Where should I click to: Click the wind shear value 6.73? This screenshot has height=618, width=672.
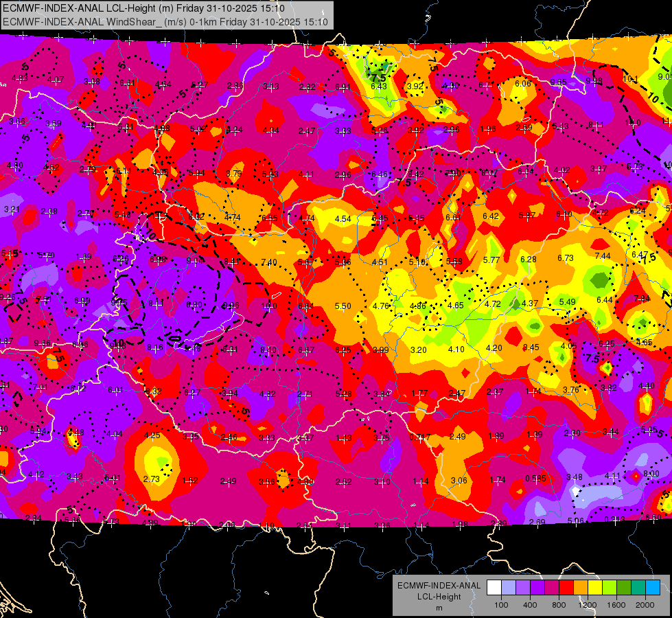(x=566, y=257)
